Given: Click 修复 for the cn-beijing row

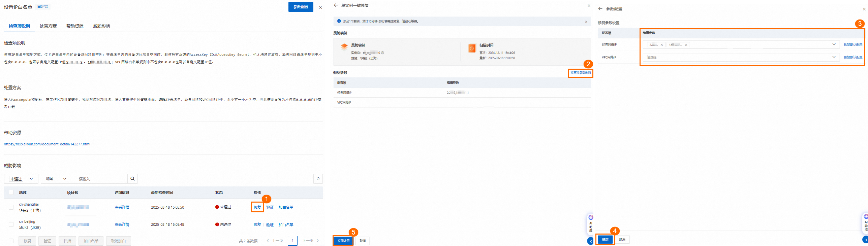Looking at the screenshot, I should [257, 224].
